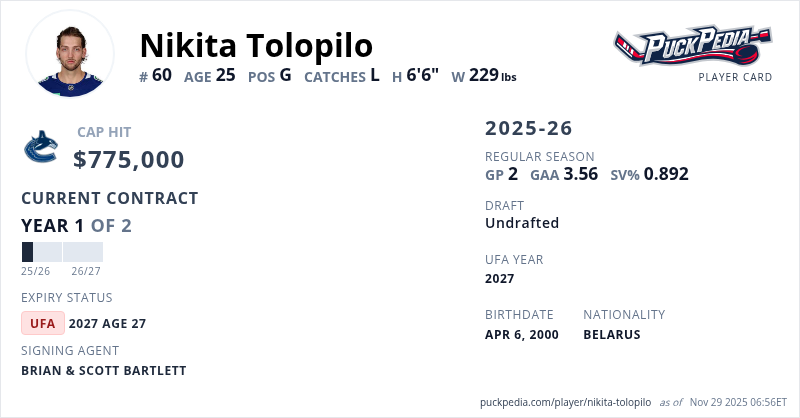Viewport: 800px width, 418px height.
Task: Click the Undrafted draft status
Action: [522, 223]
